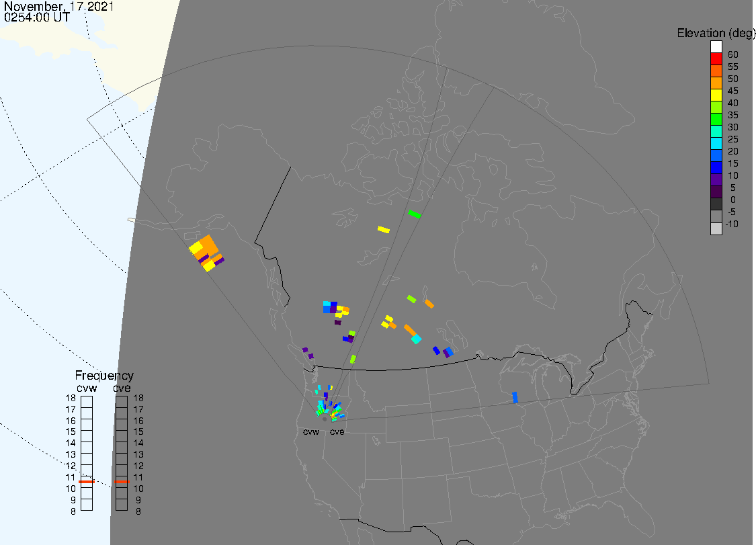Click the cvw station label on the map
Image resolution: width=756 pixels, height=545 pixels.
click(311, 432)
